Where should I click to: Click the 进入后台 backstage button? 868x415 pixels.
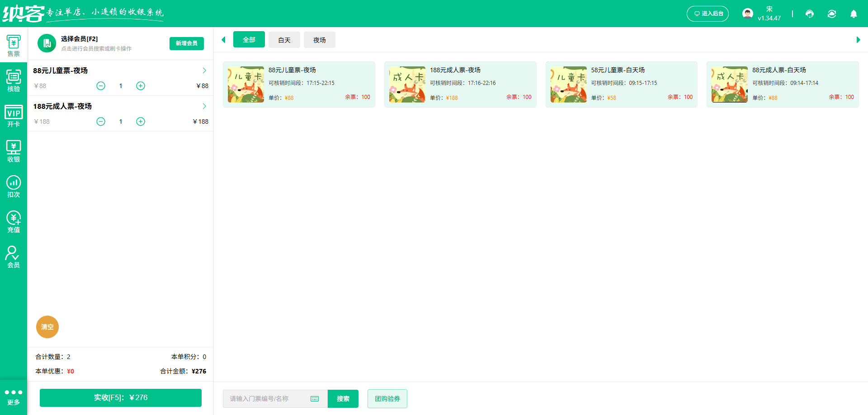(708, 14)
